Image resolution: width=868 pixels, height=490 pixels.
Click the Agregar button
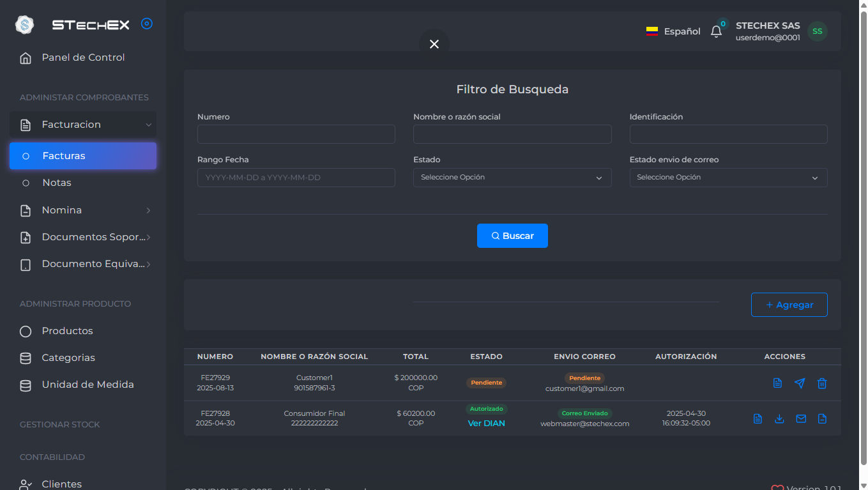[789, 305]
